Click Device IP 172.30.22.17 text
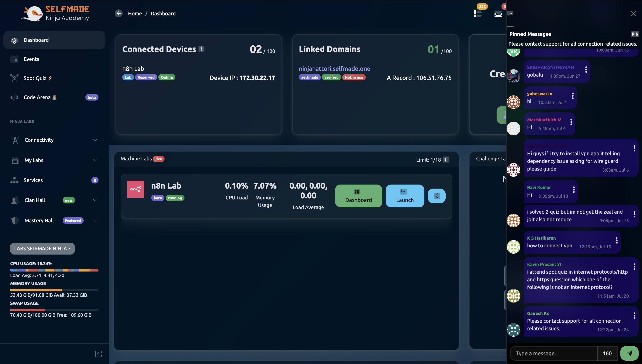This screenshot has height=364, width=642. click(242, 78)
